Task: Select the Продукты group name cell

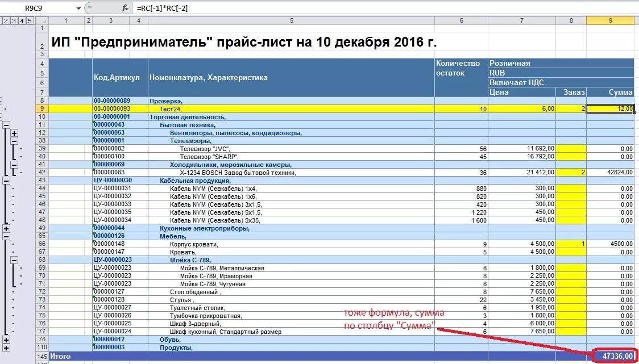Action: click(x=292, y=348)
